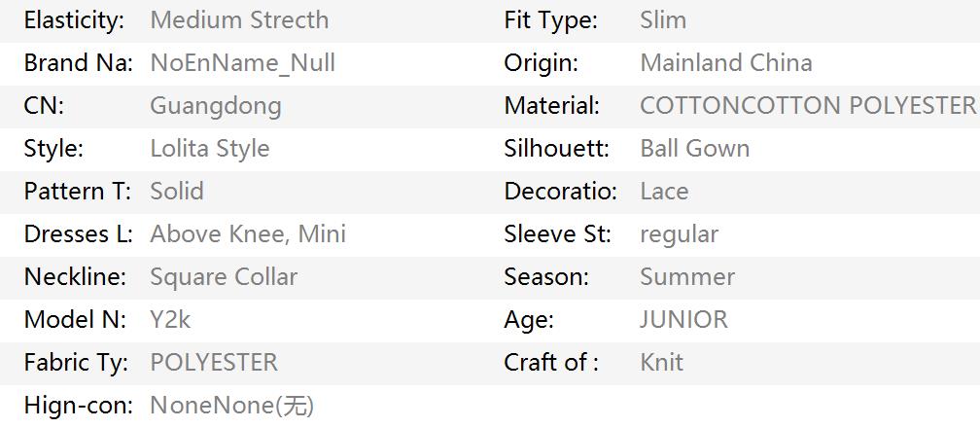Click the NoEnName_Null brand value
Image resolution: width=980 pixels, height=428 pixels.
pyautogui.click(x=242, y=63)
